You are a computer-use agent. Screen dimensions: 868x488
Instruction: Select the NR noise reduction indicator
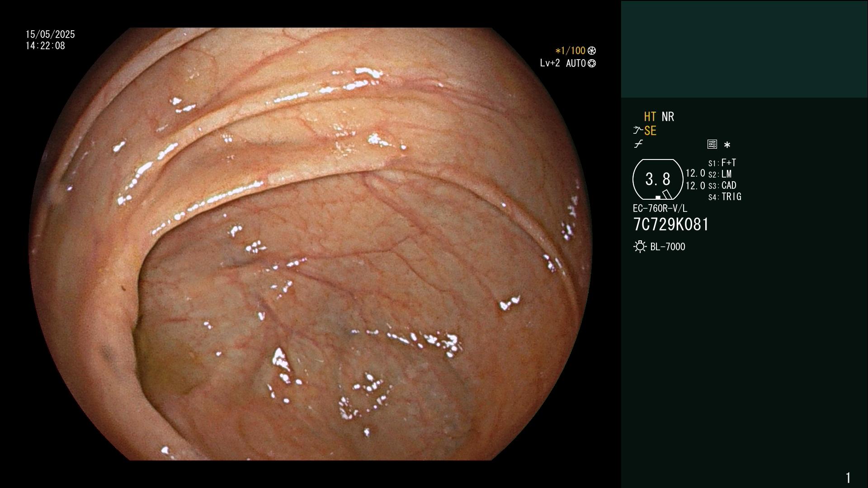pyautogui.click(x=668, y=117)
